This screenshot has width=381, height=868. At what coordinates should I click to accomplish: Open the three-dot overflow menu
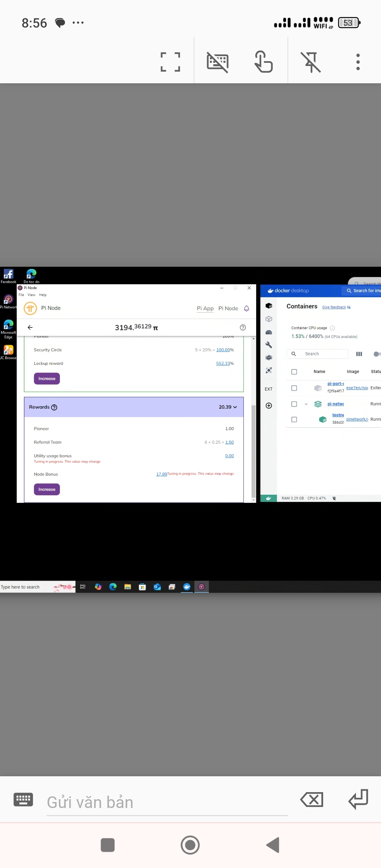(x=358, y=62)
